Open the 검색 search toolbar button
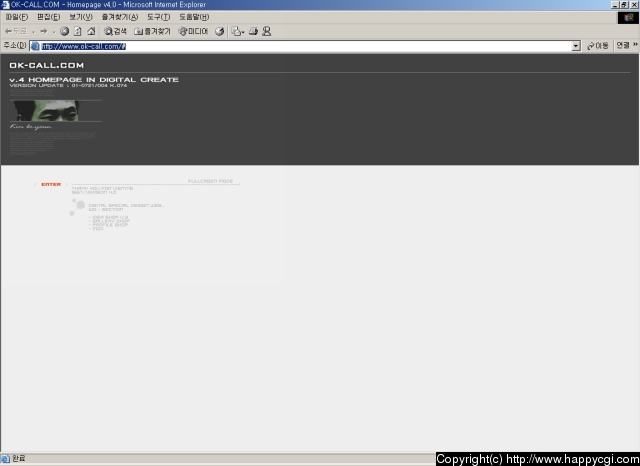The width and height of the screenshot is (640, 466). pyautogui.click(x=115, y=31)
